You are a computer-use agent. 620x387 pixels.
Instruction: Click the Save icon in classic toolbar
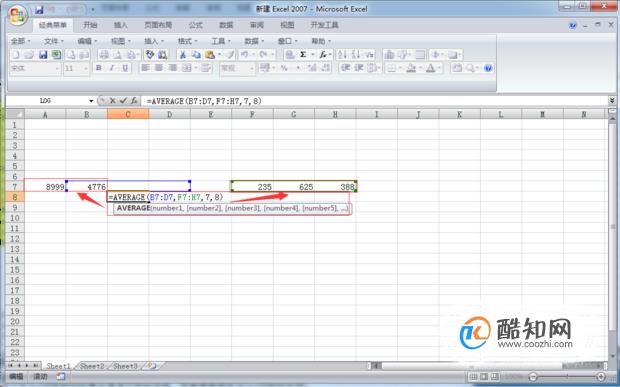point(43,55)
